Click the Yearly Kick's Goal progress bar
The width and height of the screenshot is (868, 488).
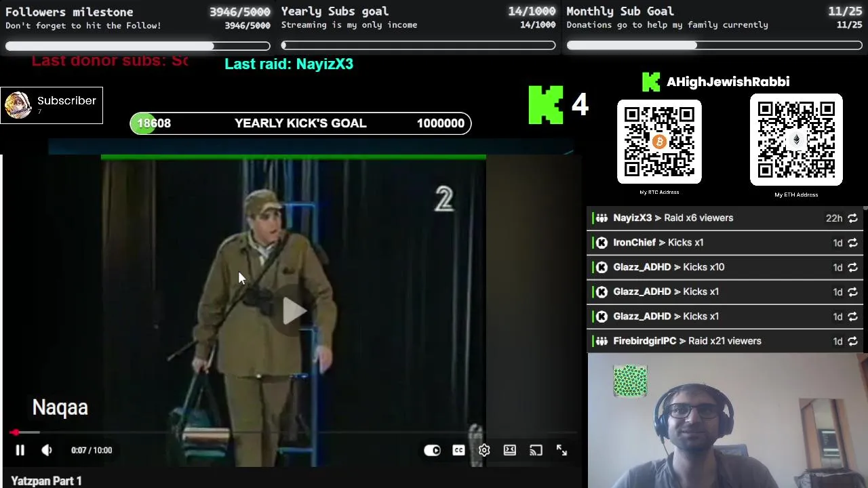click(x=300, y=123)
